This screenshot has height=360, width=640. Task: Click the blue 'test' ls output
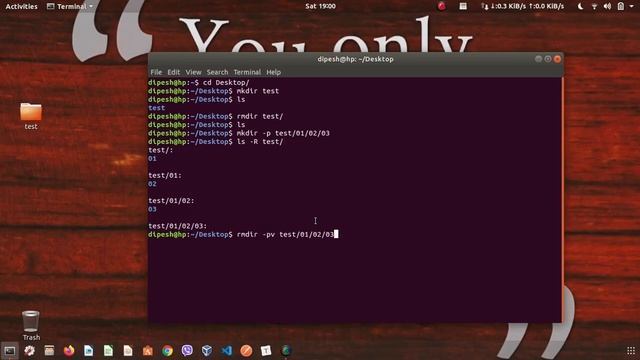tap(157, 108)
